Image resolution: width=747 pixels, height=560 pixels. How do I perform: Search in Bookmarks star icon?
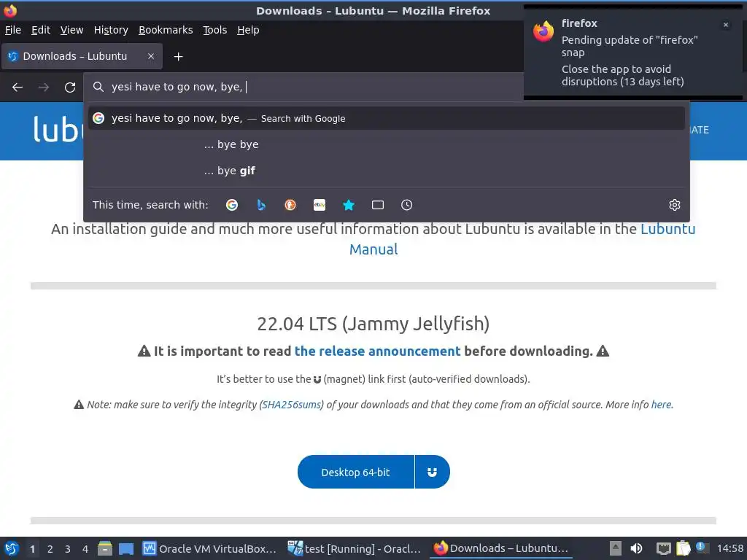349,205
